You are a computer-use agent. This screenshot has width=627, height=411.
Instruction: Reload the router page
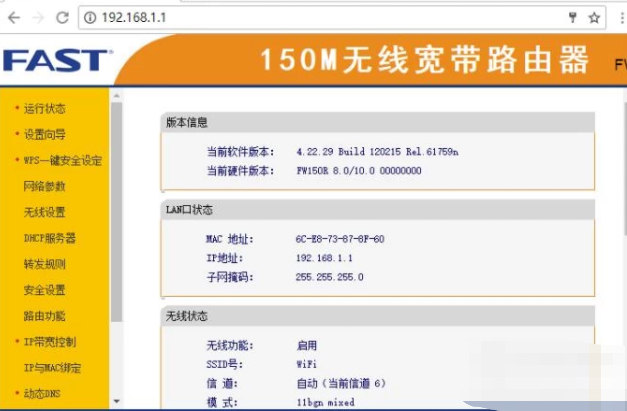pos(62,18)
